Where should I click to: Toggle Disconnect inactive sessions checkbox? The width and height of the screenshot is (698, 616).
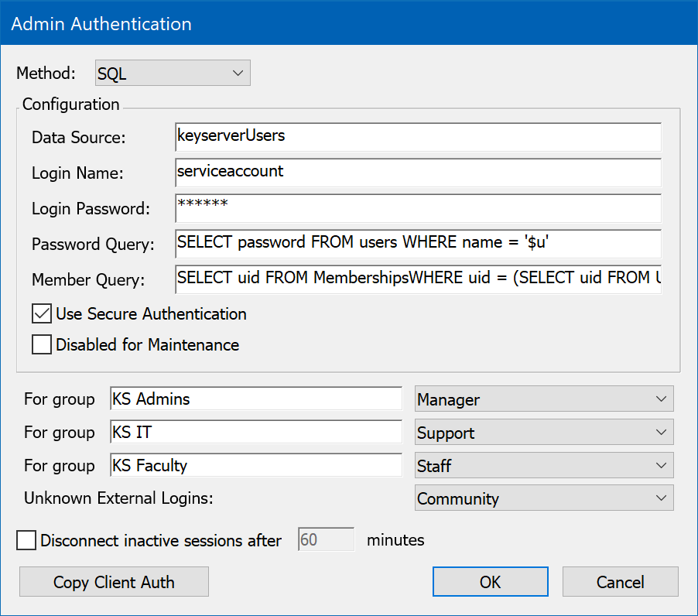(x=26, y=540)
